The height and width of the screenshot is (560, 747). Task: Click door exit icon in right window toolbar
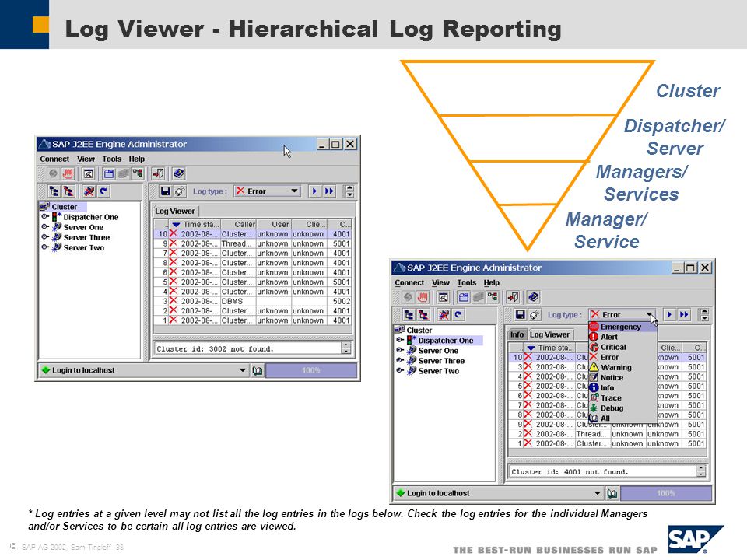[513, 297]
